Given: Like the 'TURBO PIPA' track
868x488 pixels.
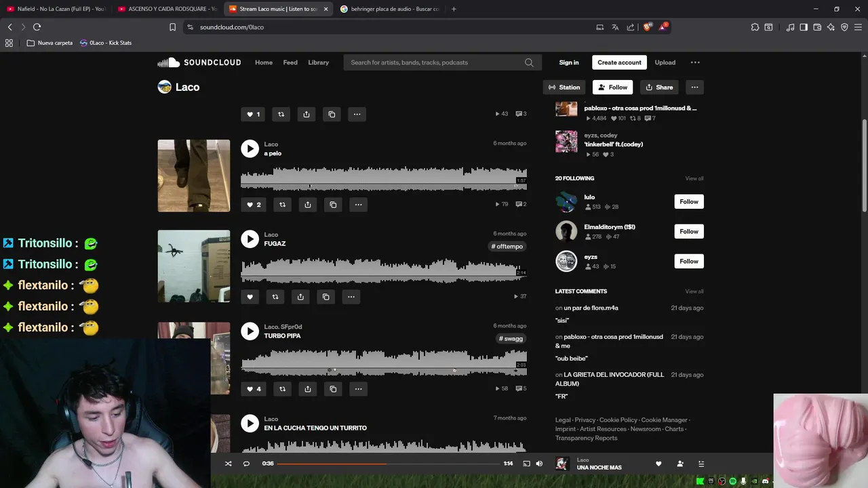Looking at the screenshot, I should click(x=254, y=389).
